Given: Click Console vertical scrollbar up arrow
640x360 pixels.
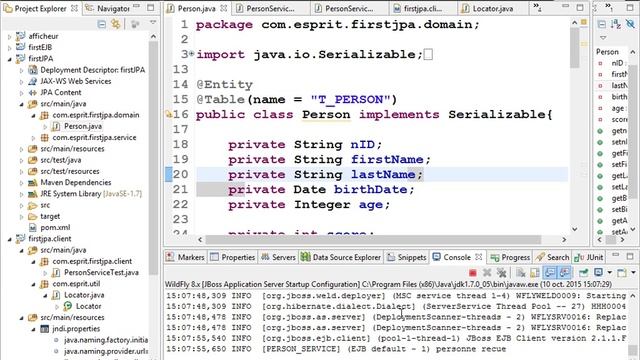Looking at the screenshot, I should [x=633, y=296].
